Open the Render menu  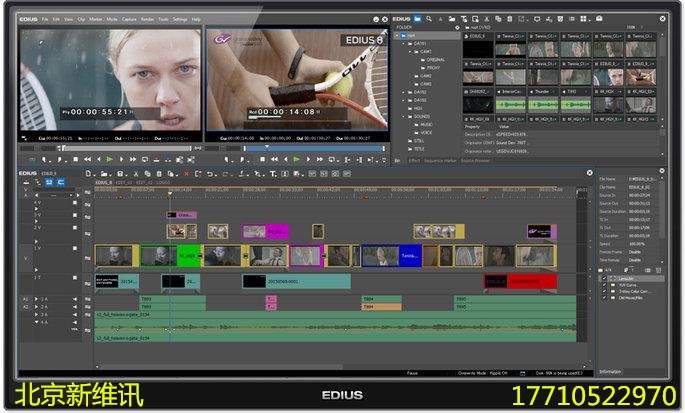click(x=147, y=19)
